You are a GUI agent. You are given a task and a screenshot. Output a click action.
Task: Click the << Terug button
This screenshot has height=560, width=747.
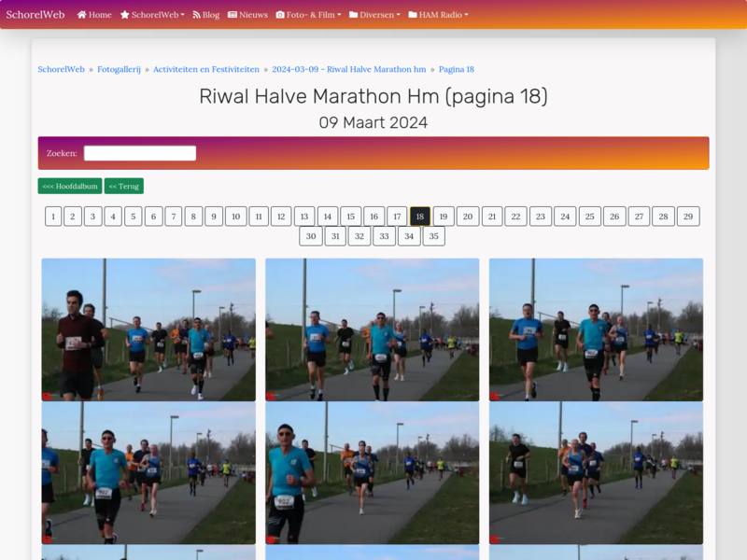coord(124,186)
